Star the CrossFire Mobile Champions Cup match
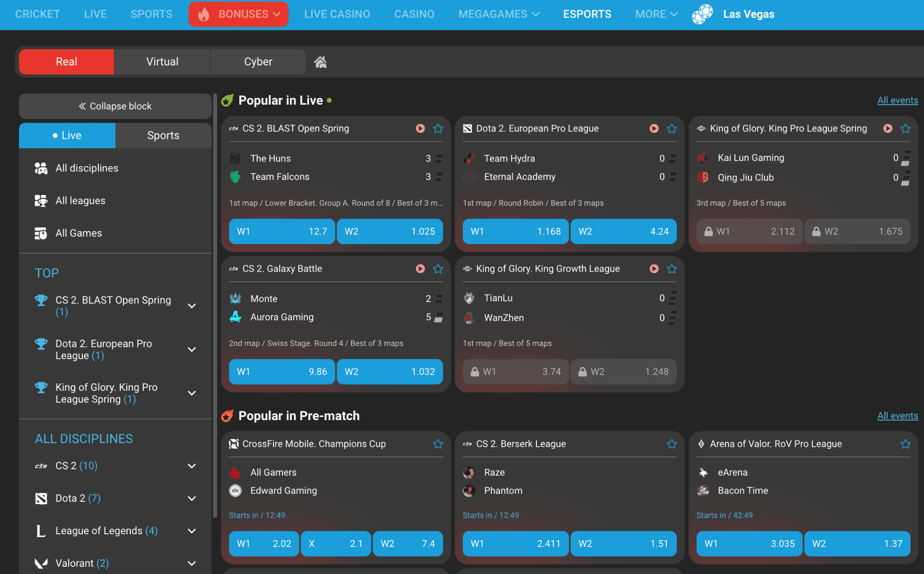 click(438, 444)
